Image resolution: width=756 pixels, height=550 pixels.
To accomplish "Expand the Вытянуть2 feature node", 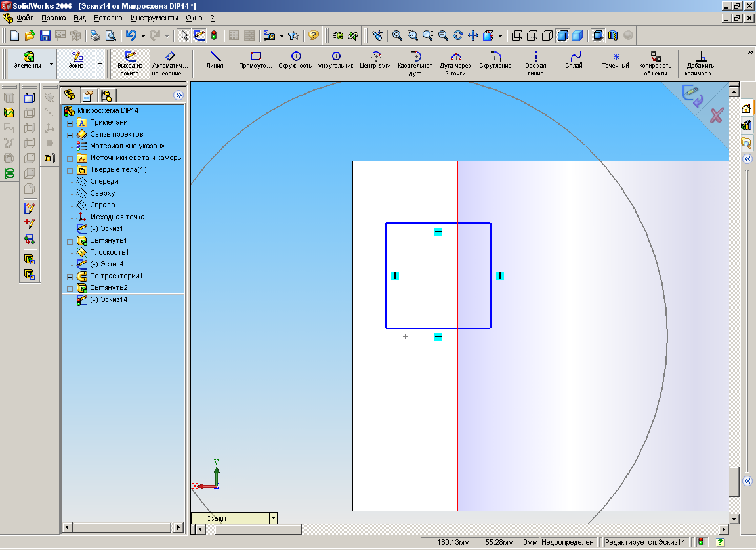I will click(70, 289).
